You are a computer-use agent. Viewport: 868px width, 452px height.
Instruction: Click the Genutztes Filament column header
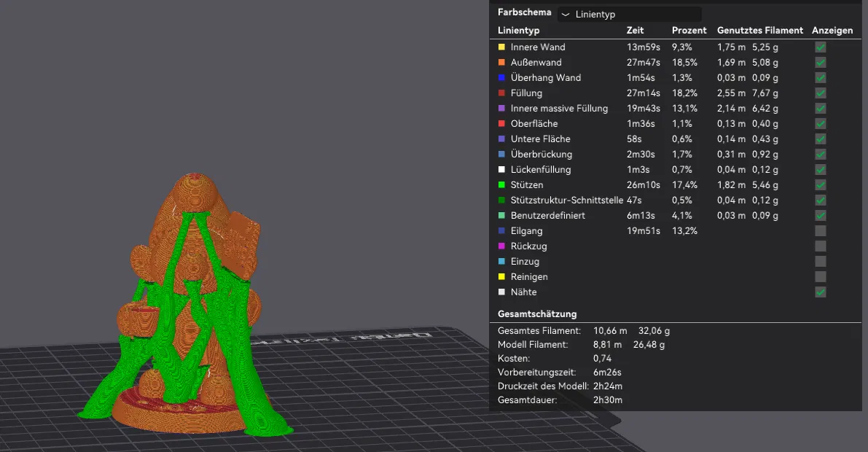tap(760, 31)
